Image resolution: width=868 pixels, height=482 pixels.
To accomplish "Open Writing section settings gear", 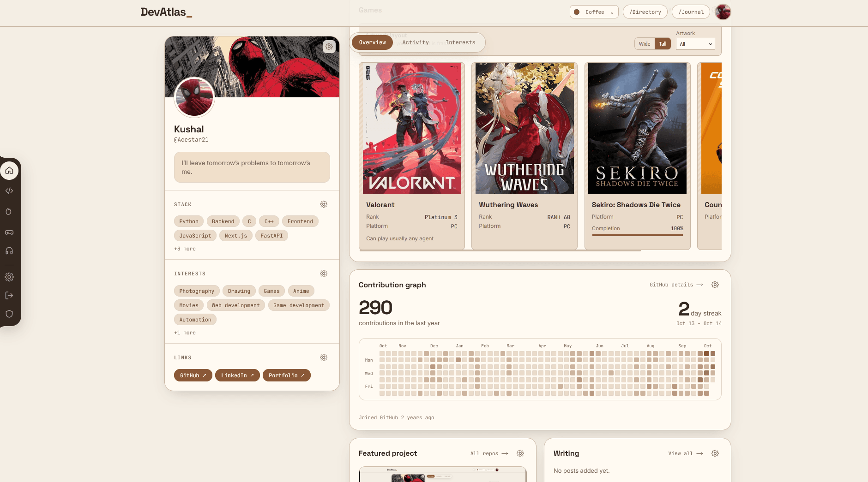I will tap(715, 453).
